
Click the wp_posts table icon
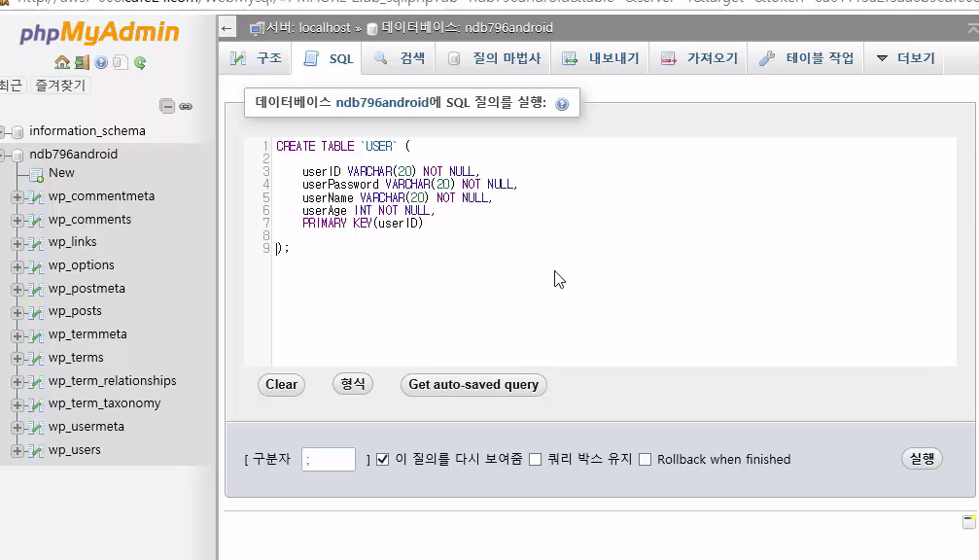(x=36, y=312)
